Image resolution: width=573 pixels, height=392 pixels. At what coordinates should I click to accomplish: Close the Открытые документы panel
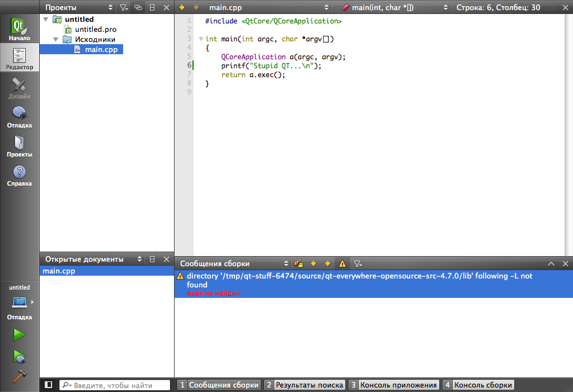coord(166,259)
